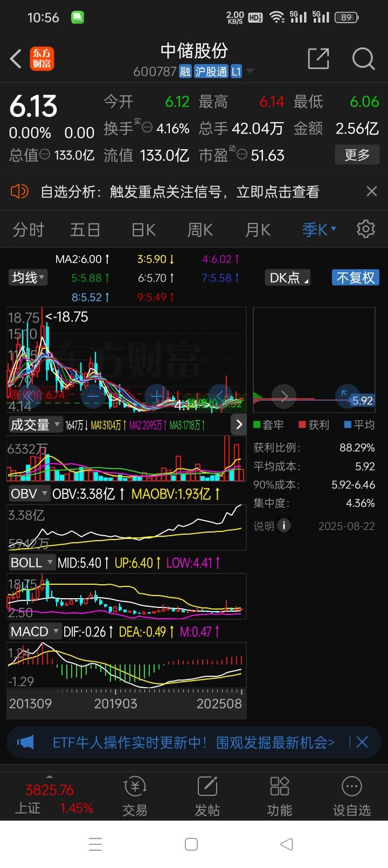Tap the 市盈 value 51.63
388x868 pixels.
click(267, 155)
